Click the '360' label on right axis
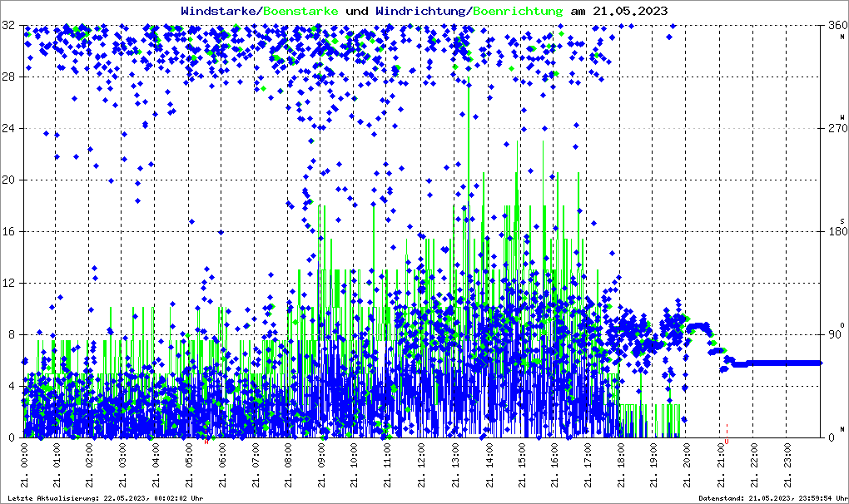This screenshot has width=849, height=504. click(837, 26)
